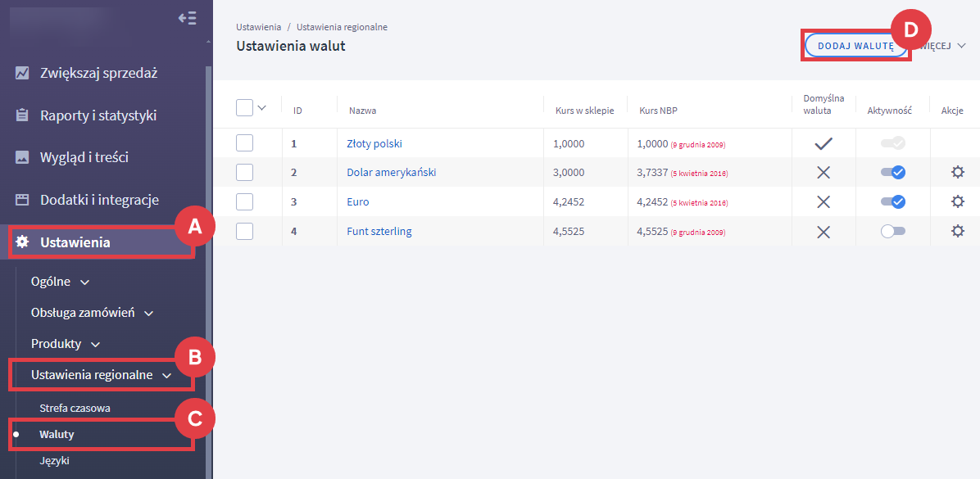Image resolution: width=980 pixels, height=479 pixels.
Task: Open gear actions for Euro row
Action: (x=957, y=201)
